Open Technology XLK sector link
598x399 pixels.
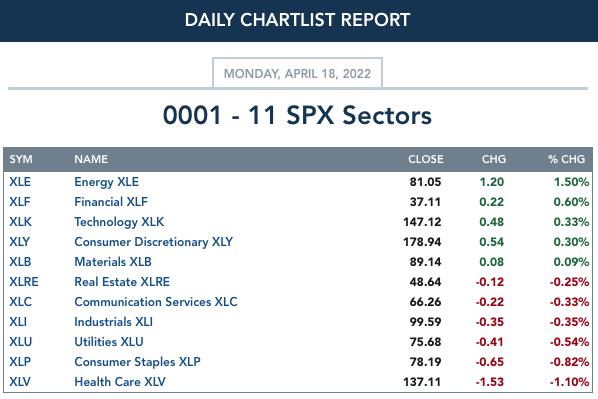(119, 222)
